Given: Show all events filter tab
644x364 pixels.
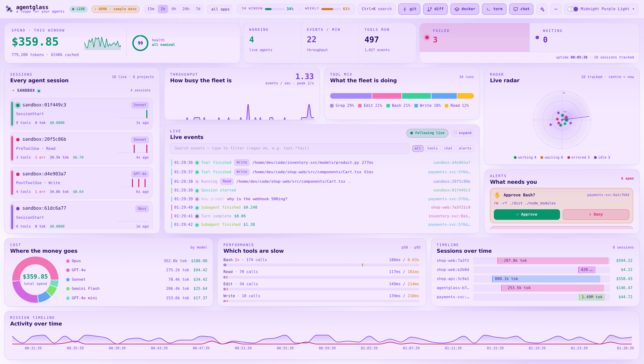Looking at the screenshot, I should coord(418,149).
